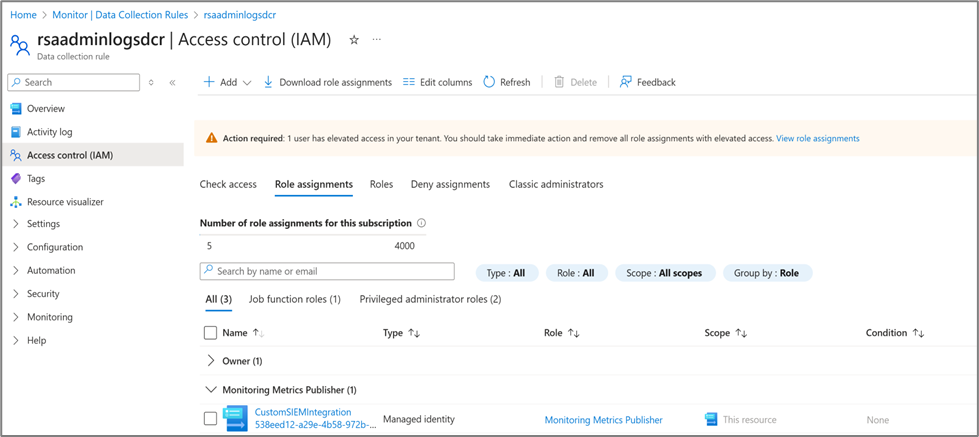Select the Privileged administrator roles tab
The width and height of the screenshot is (979, 437).
(x=430, y=299)
